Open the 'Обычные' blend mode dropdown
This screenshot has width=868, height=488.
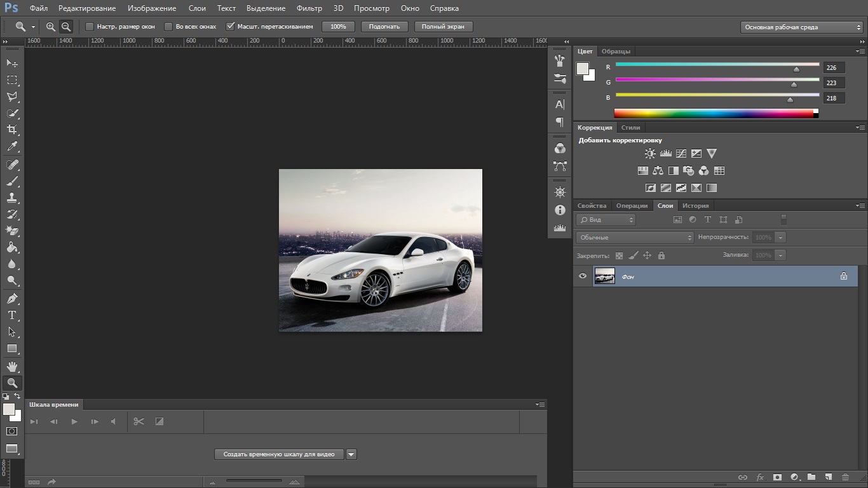pos(635,237)
